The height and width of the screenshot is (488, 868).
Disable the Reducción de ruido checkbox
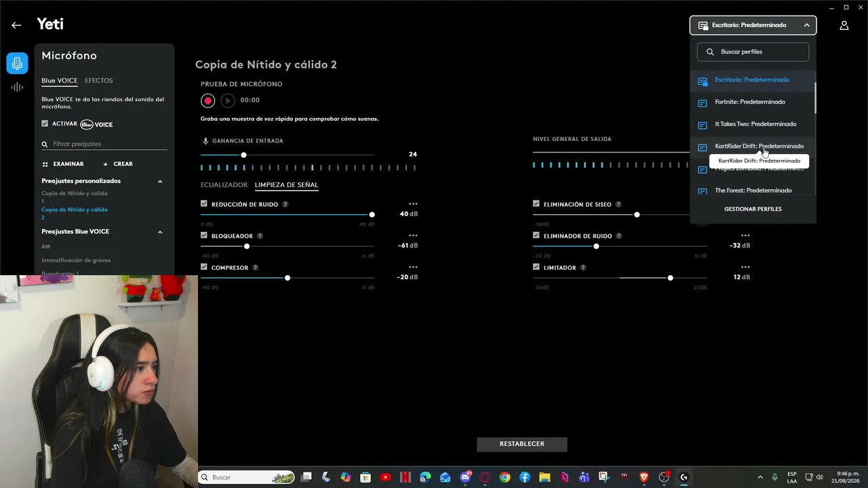pyautogui.click(x=204, y=203)
